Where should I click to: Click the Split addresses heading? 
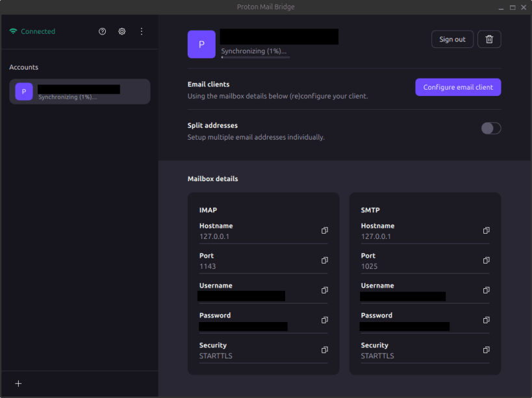point(212,125)
